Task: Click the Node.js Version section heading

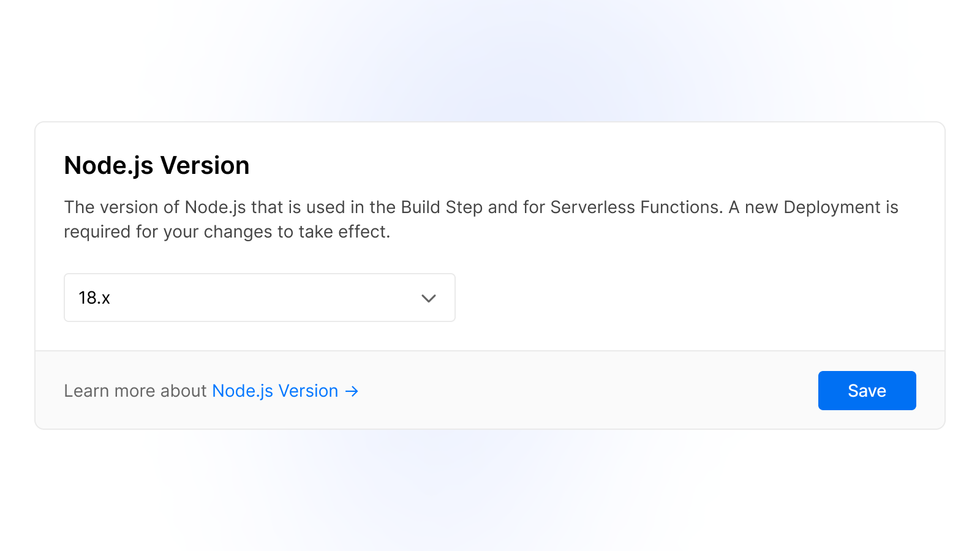Action: click(156, 165)
